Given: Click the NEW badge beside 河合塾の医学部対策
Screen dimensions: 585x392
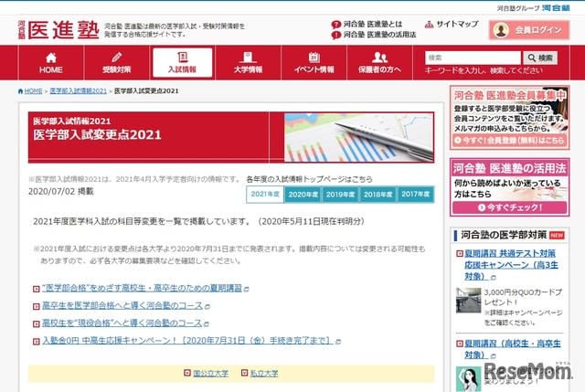Looking at the screenshot, I should (557, 236).
